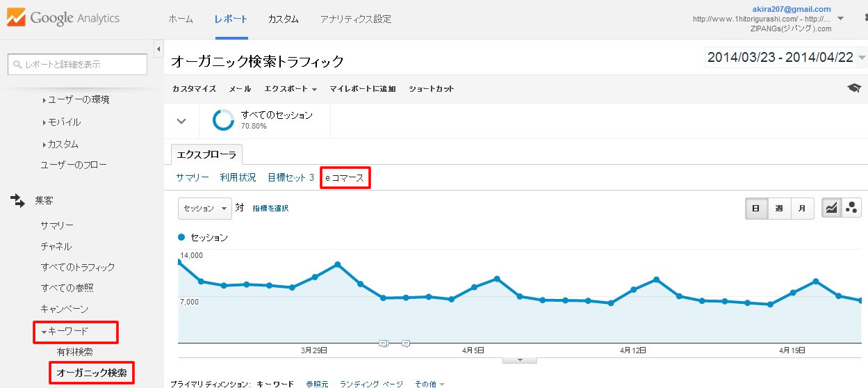Click the first annotation marker below chart
The width and height of the screenshot is (868, 388).
coord(383,343)
